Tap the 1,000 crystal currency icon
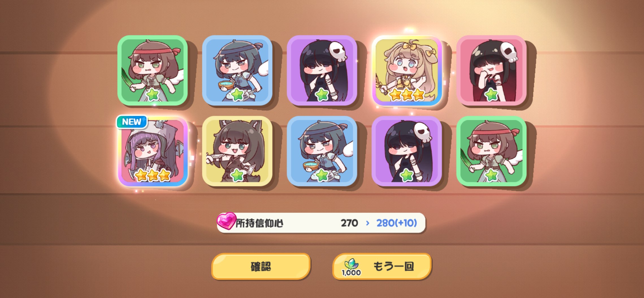The height and width of the screenshot is (298, 644). (351, 267)
